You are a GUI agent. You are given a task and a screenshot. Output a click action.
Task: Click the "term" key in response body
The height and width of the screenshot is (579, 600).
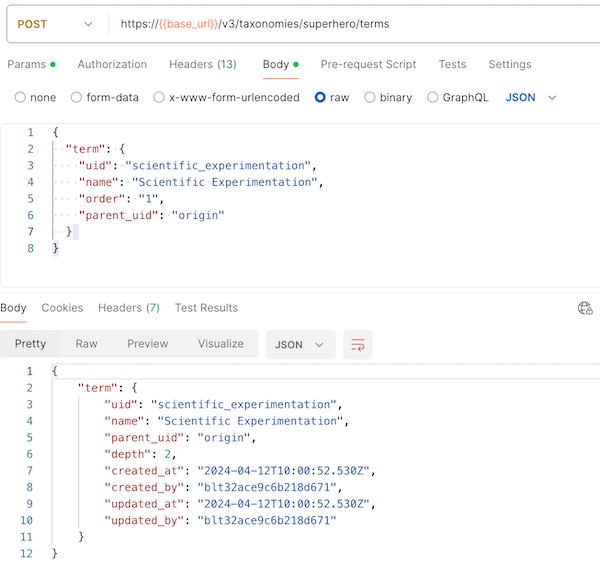[97, 388]
